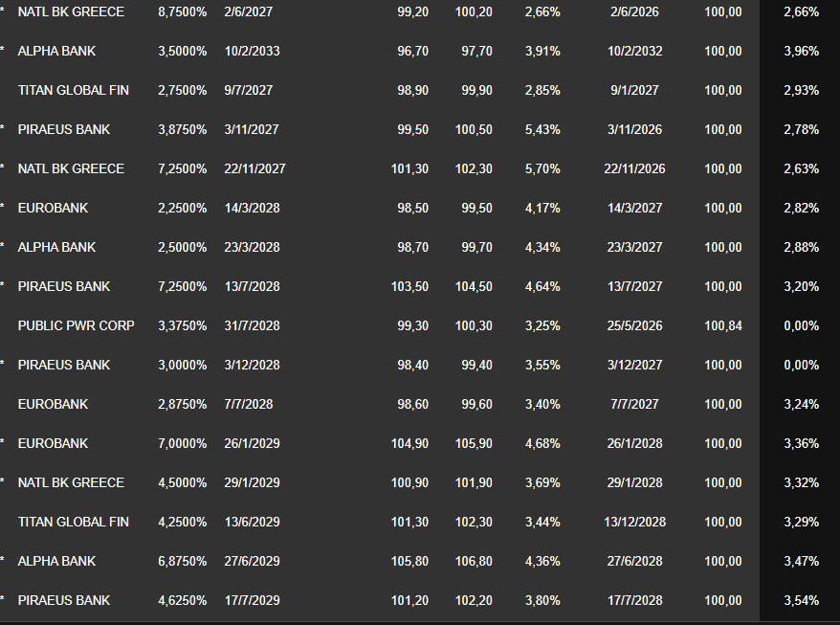Select NATL BK GREECE maturing 2/6/2027
Viewport: 840px width, 625px height.
[71, 11]
